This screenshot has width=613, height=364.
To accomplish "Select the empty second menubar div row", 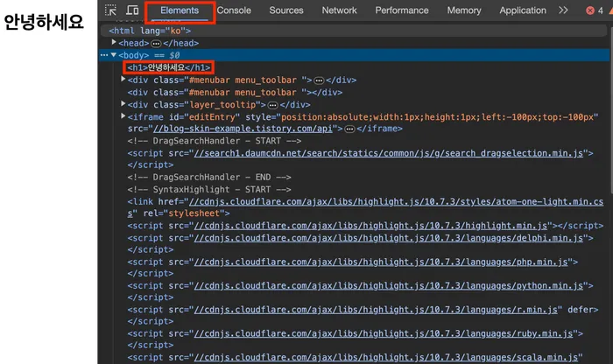I will (235, 93).
